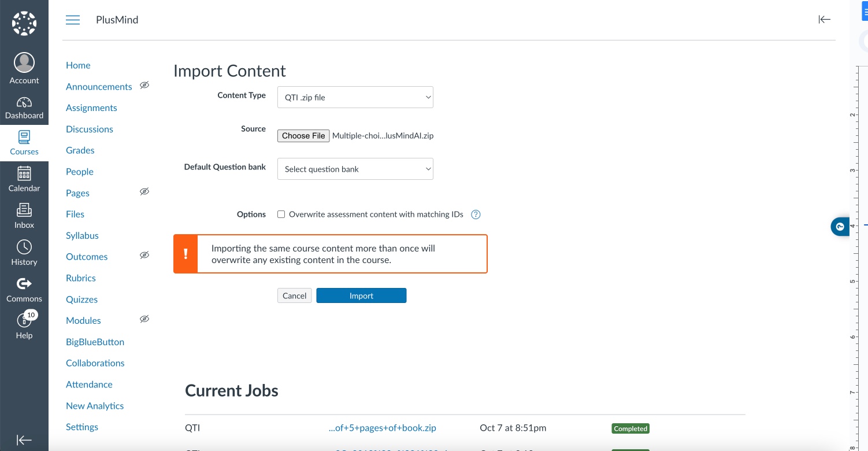868x451 pixels.
Task: Click the blue Import button
Action: pos(361,295)
